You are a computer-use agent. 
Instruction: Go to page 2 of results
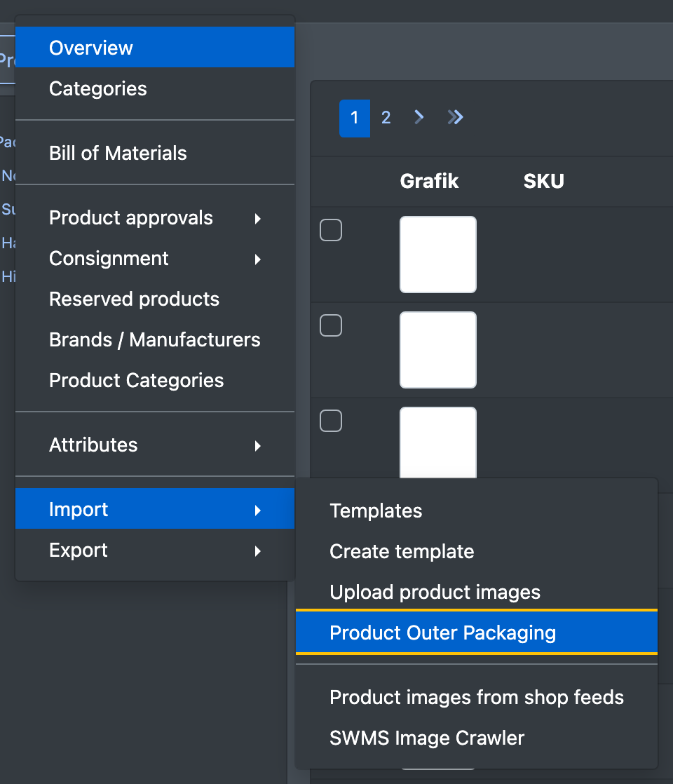(x=386, y=118)
